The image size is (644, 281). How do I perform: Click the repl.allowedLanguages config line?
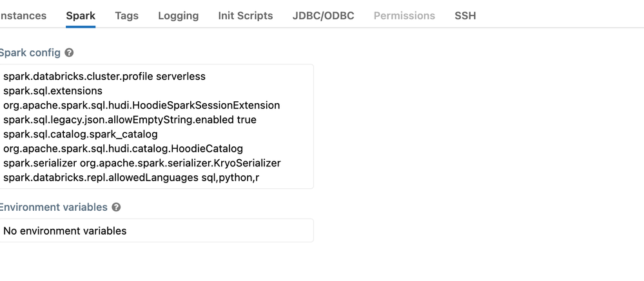(x=131, y=177)
